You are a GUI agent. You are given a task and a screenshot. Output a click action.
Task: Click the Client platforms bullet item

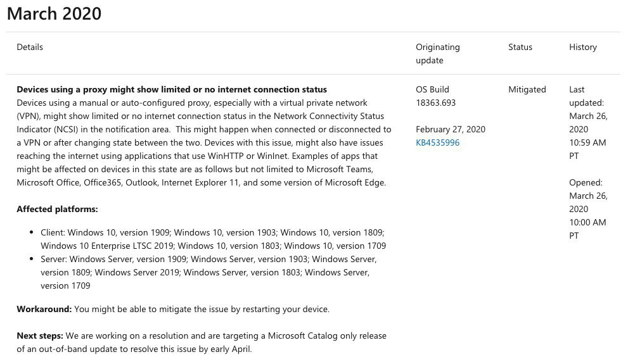(212, 239)
